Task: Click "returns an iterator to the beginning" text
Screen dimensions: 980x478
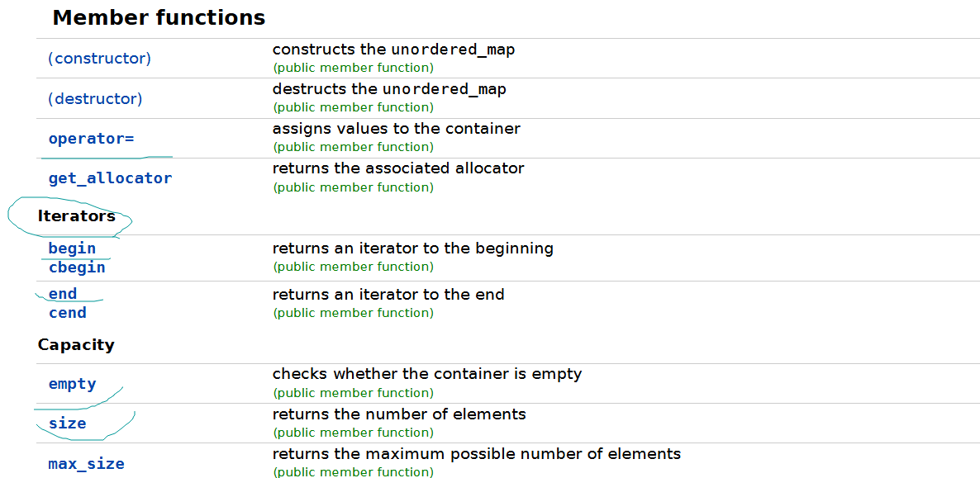Action: point(412,248)
